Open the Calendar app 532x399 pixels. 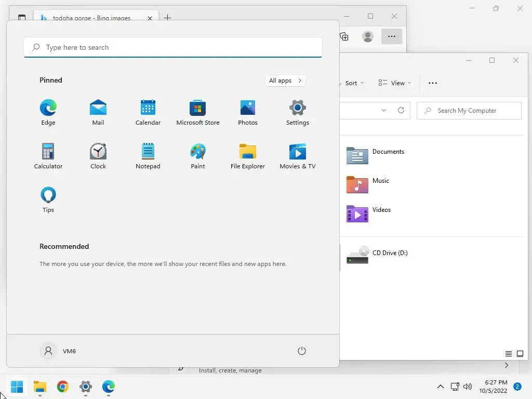point(148,113)
